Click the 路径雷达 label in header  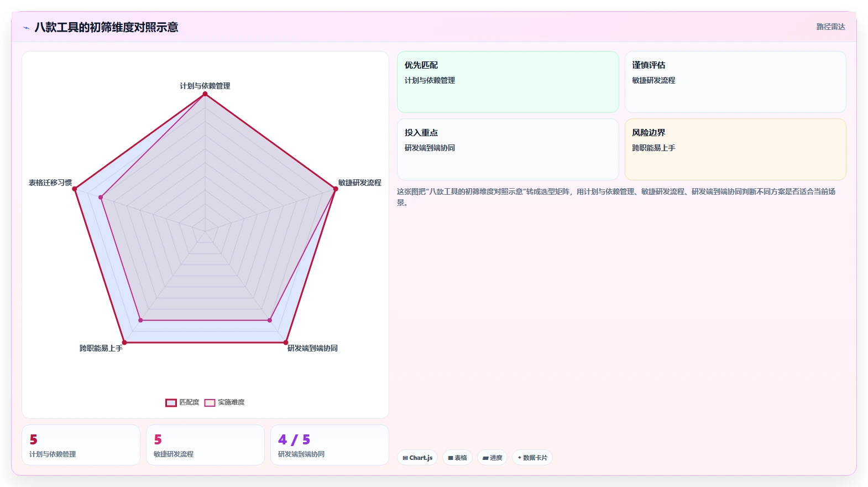[831, 27]
